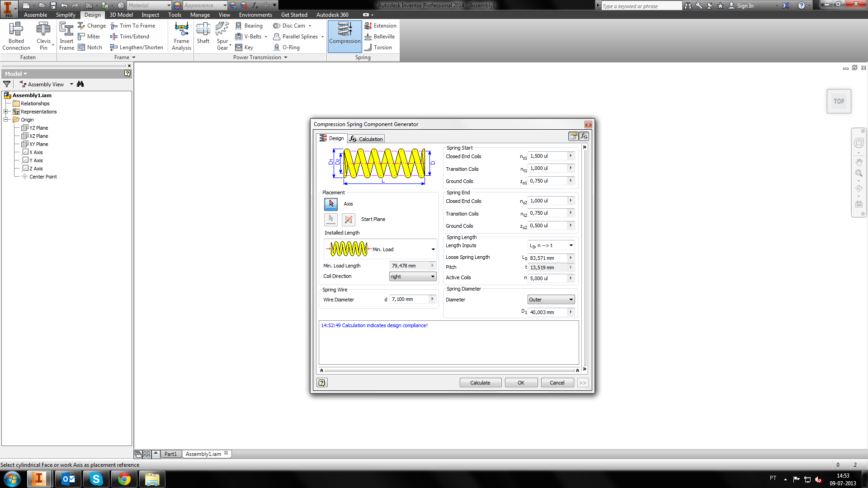Image resolution: width=868 pixels, height=488 pixels.
Task: Click the Wire Diameter input field
Action: [409, 299]
